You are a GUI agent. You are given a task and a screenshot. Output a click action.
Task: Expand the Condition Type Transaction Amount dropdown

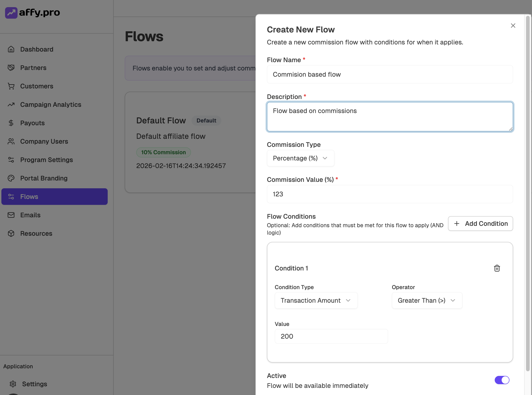[316, 300]
